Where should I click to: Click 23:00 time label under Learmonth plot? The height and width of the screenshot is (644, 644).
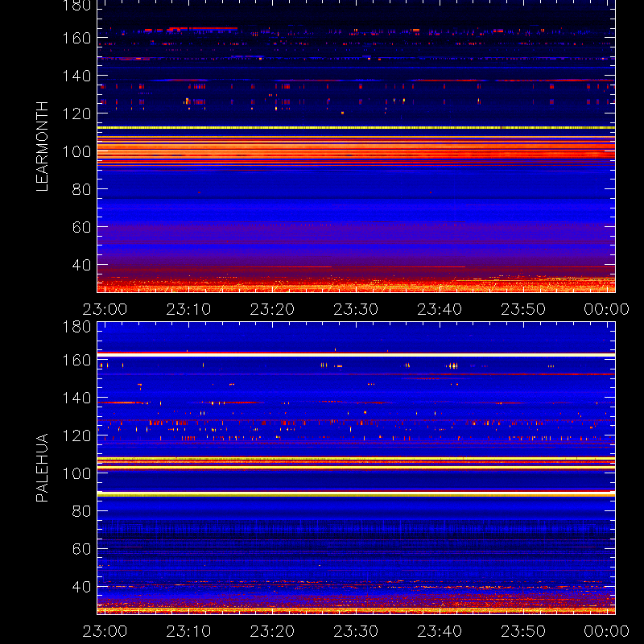pyautogui.click(x=105, y=309)
